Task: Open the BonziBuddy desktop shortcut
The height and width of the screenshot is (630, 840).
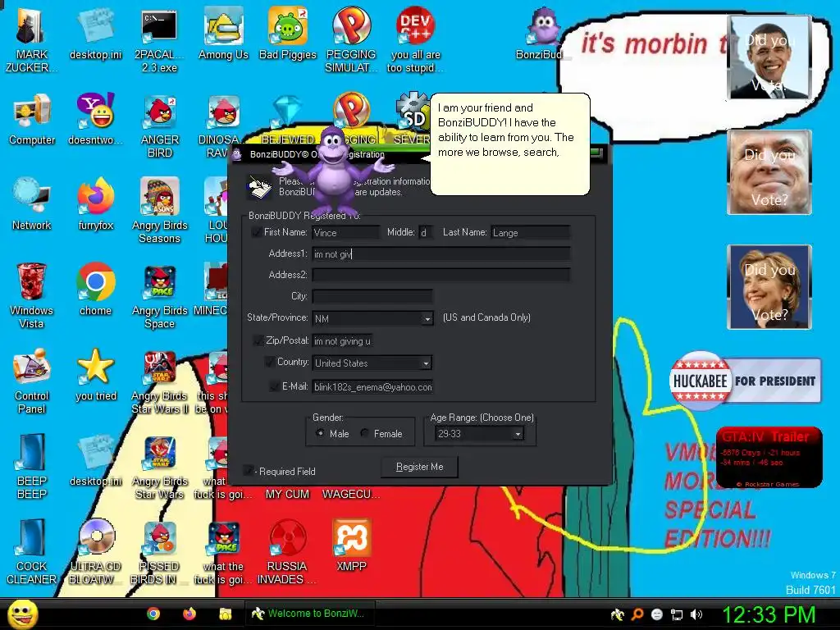Action: coord(541,34)
